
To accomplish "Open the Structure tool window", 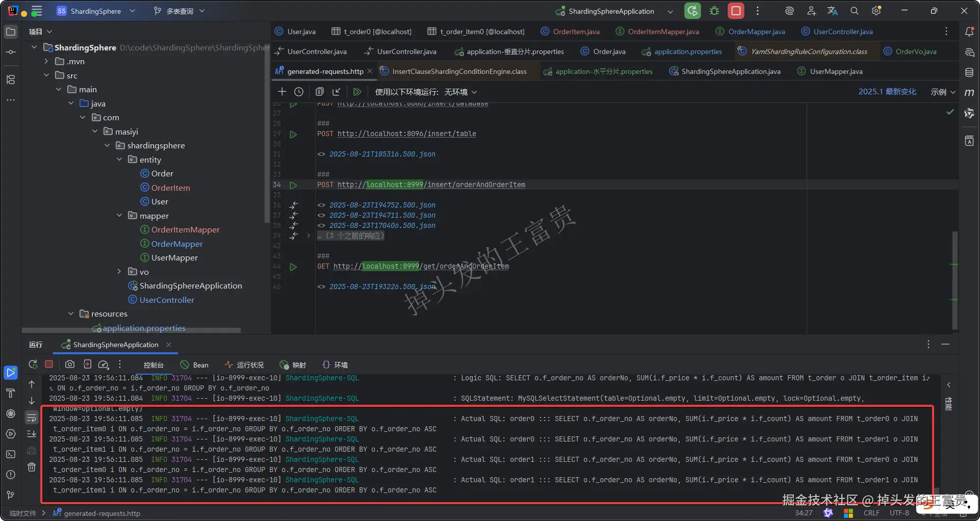I will coord(11,80).
